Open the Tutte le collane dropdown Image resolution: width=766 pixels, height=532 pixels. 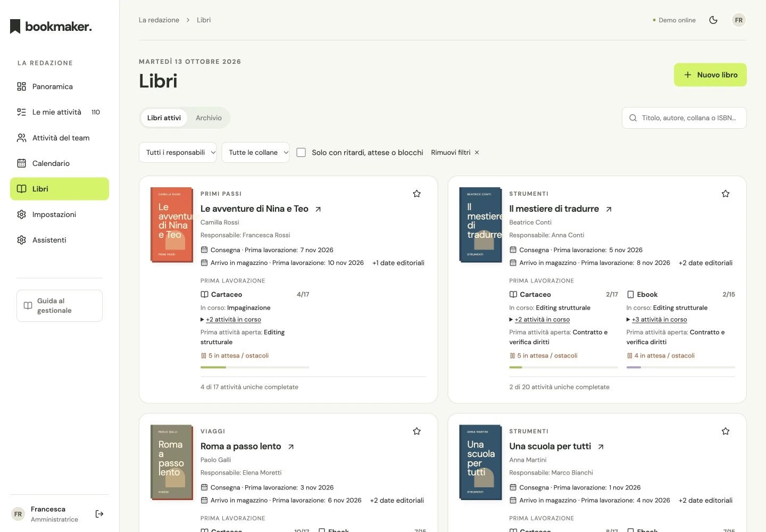click(255, 153)
